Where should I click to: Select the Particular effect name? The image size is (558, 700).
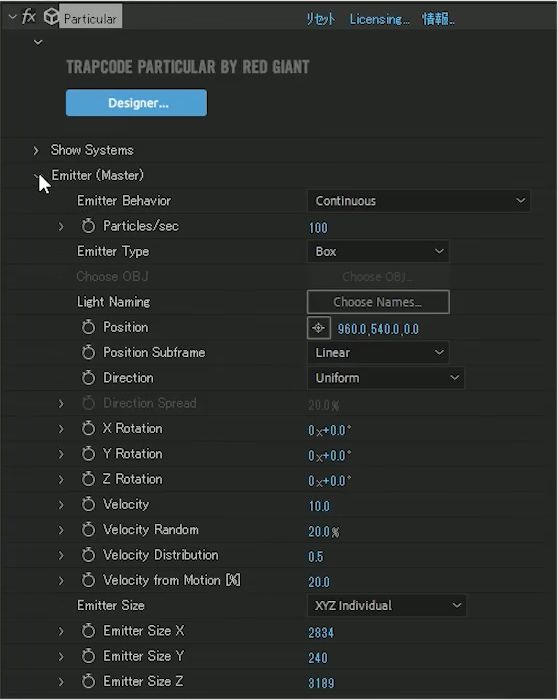(90, 19)
